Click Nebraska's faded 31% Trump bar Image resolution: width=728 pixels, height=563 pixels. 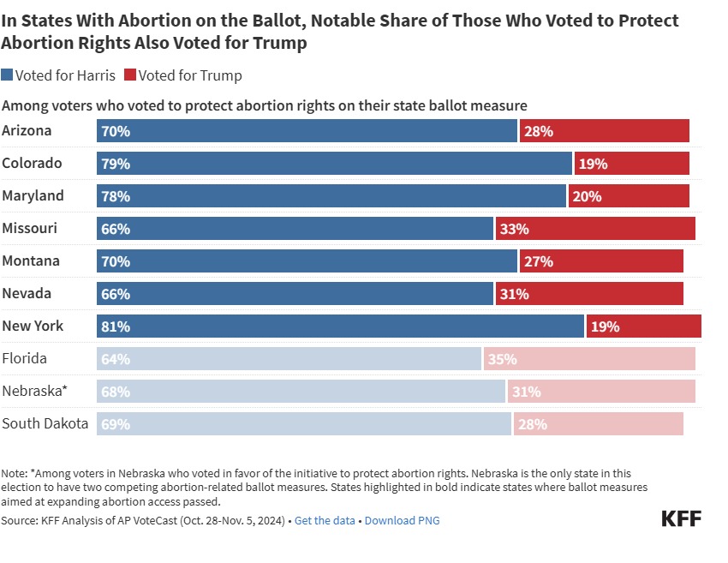click(601, 392)
